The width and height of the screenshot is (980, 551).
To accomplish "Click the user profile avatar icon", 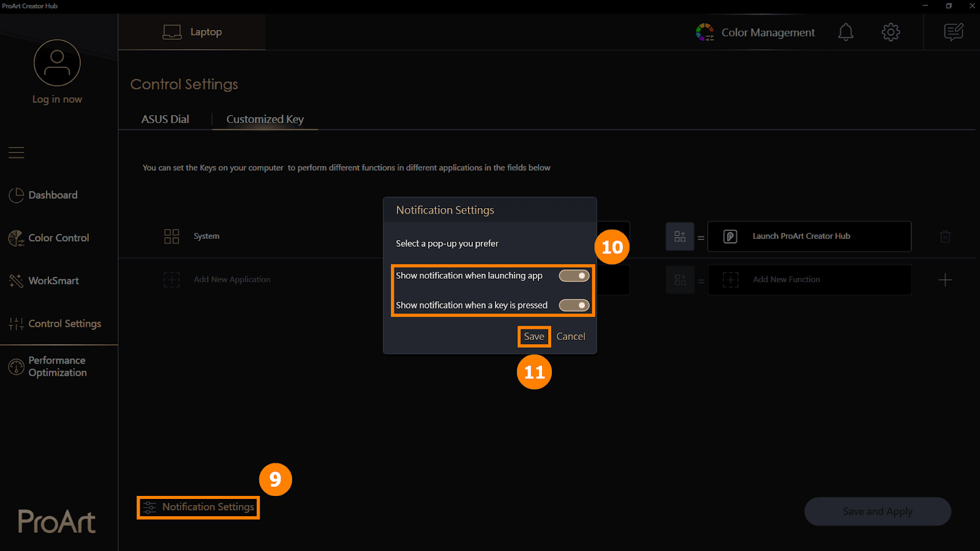I will tap(57, 63).
